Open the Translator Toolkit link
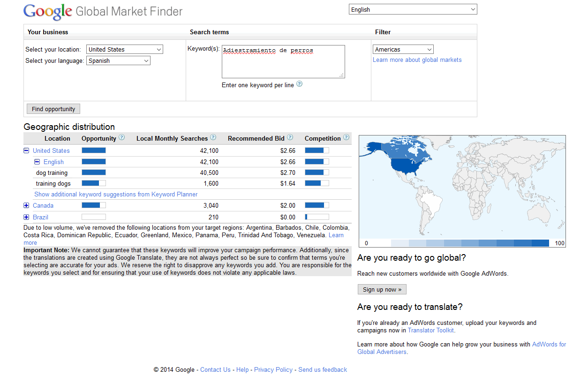 (431, 330)
